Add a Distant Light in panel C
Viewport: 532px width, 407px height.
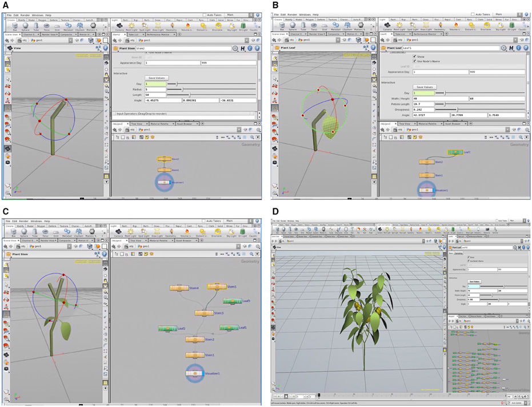202,232
